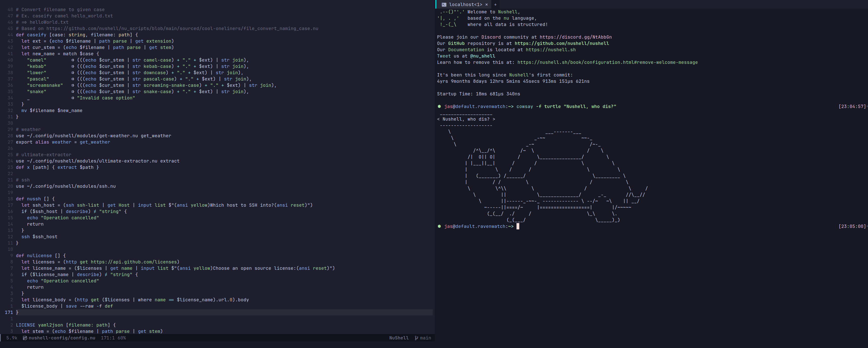Click the github.com URL in the caseify comment

[x=182, y=29]
